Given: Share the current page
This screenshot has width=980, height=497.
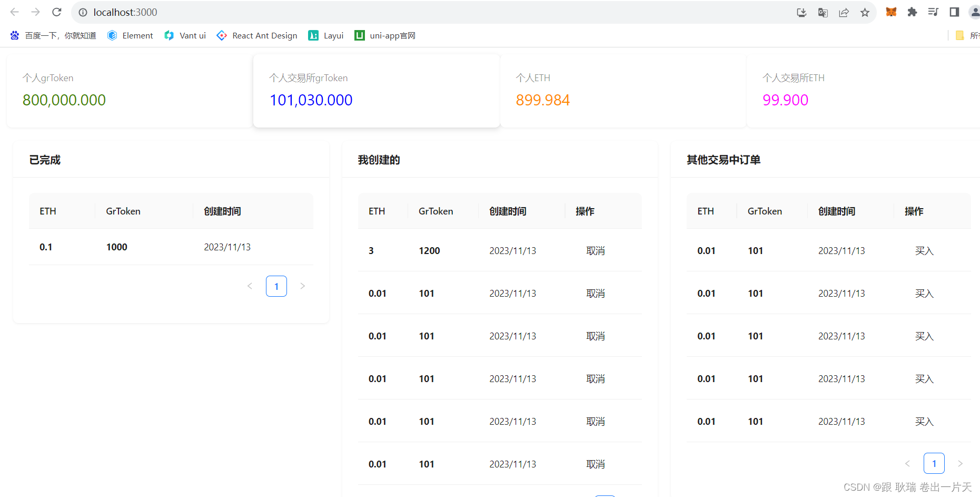Looking at the screenshot, I should tap(844, 12).
